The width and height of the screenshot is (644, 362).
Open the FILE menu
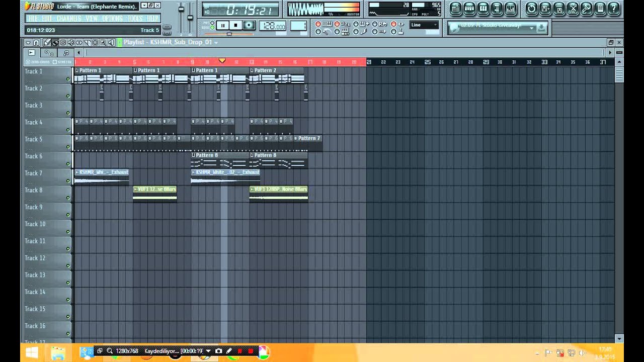pyautogui.click(x=32, y=19)
